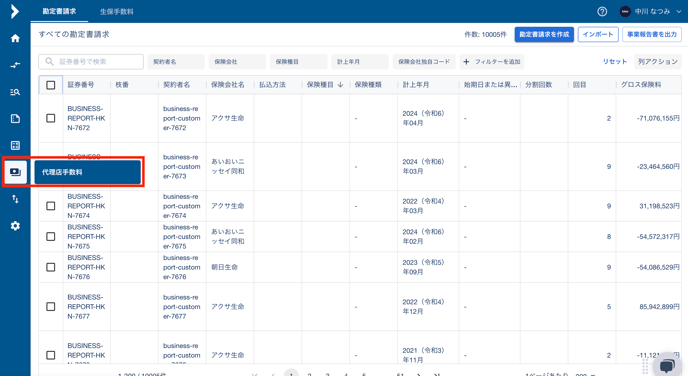Open the list search sidebar icon
Image resolution: width=688 pixels, height=376 pixels.
15,92
